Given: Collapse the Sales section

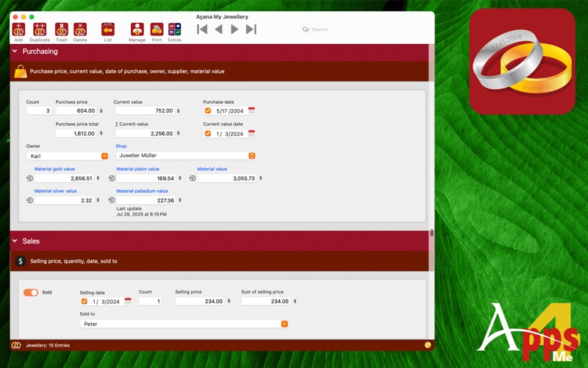Looking at the screenshot, I should tap(15, 241).
